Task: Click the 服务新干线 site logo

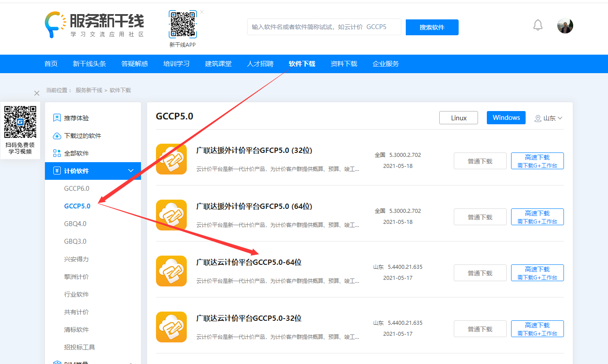Action: (x=94, y=25)
